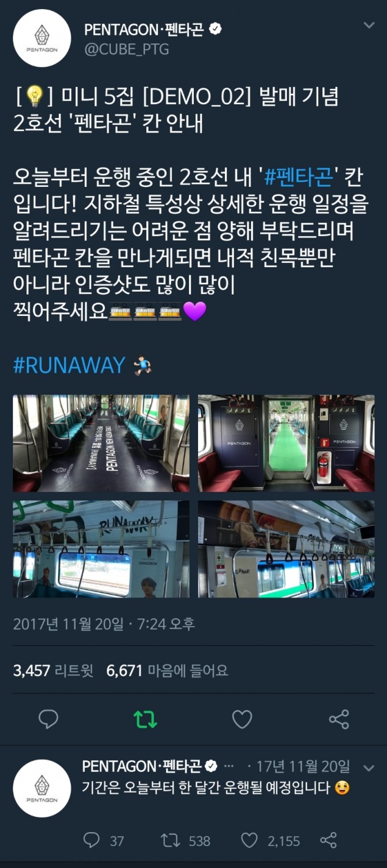Toggle the green retweet icon on main tweet

click(145, 719)
